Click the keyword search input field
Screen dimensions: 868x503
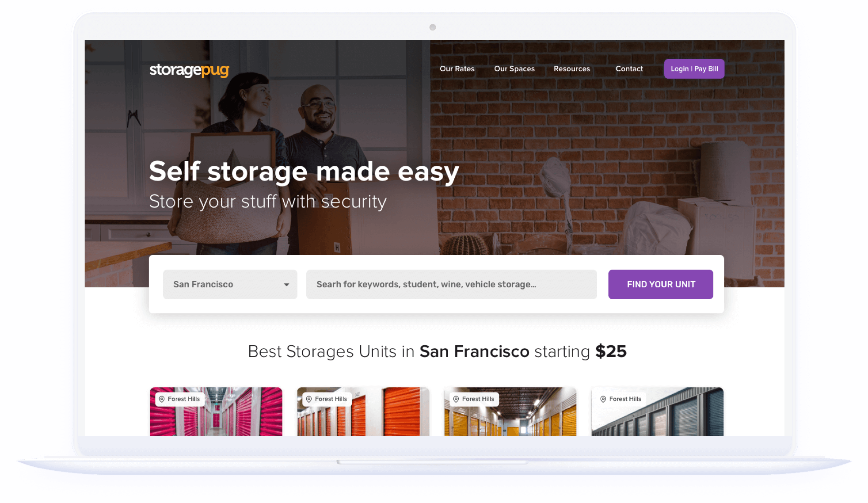point(451,284)
